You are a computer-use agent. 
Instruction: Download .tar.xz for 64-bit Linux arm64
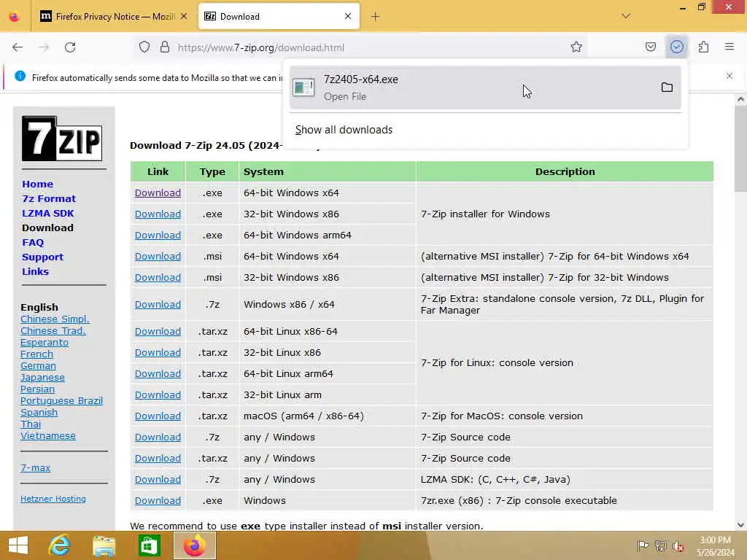[x=158, y=374]
